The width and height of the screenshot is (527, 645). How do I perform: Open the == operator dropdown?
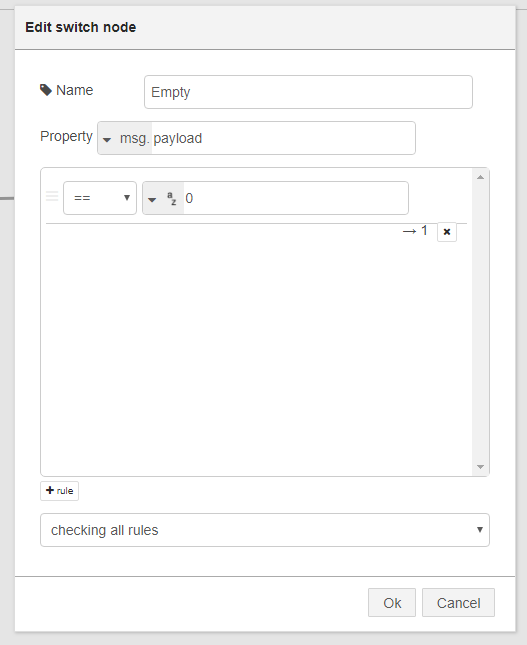pos(100,198)
